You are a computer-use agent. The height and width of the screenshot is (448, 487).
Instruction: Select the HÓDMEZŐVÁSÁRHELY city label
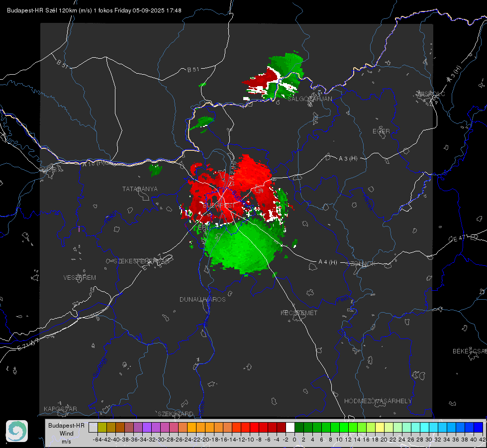[378, 401]
